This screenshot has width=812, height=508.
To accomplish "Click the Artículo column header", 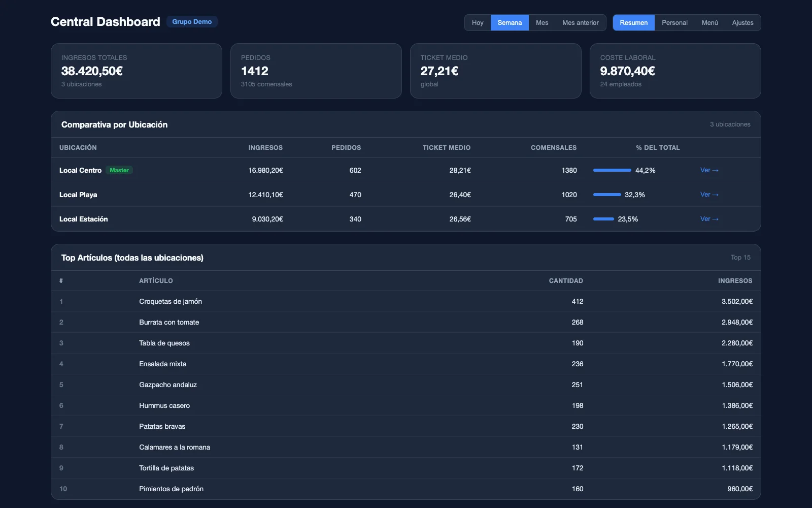I will point(156,281).
